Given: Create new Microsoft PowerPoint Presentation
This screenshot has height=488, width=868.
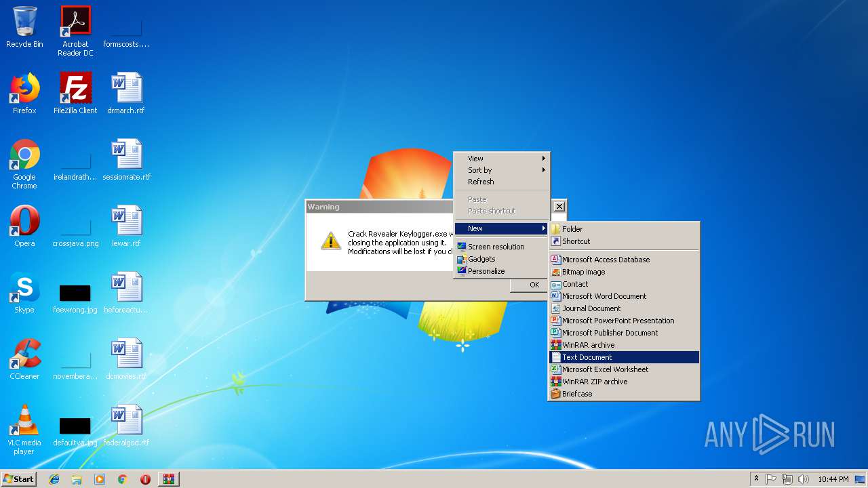Looking at the screenshot, I should (624, 321).
